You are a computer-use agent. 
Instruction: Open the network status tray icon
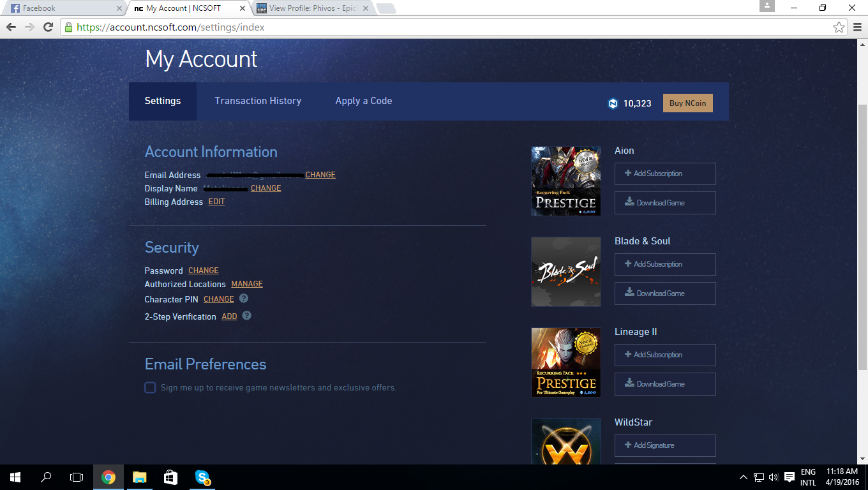759,477
